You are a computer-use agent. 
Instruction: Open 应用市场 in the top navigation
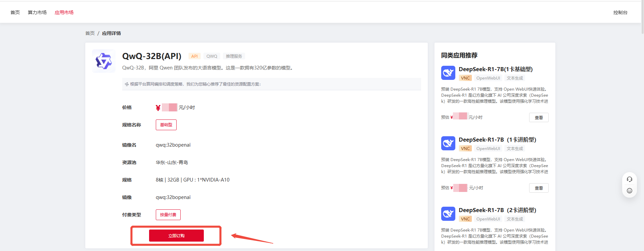[x=64, y=12]
